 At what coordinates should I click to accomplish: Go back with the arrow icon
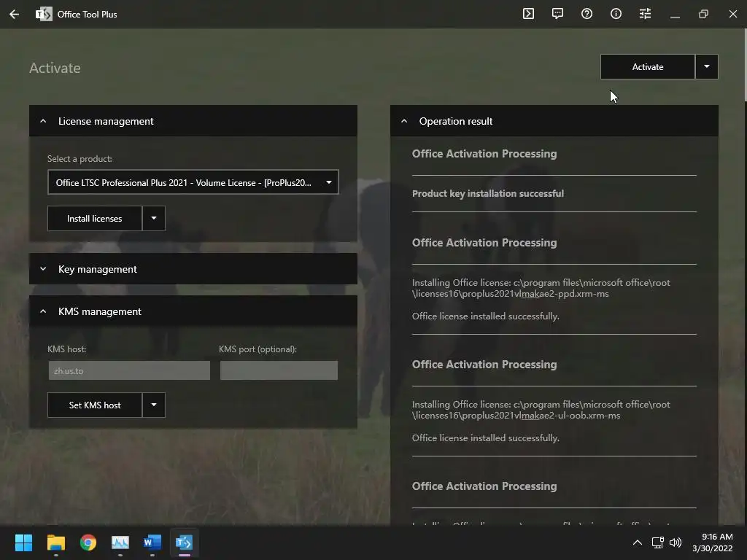[15, 15]
